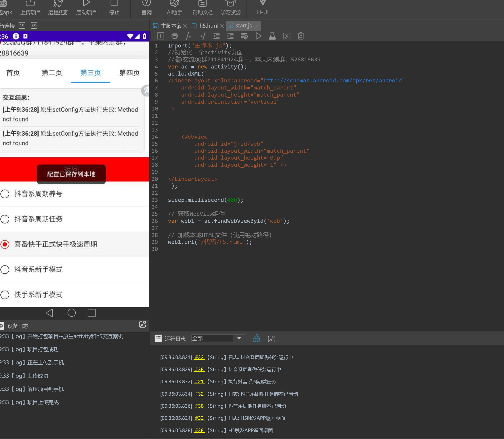This screenshot has height=439, width=504.
Task: Select 抖音系新手模式 radio option
Action: pyautogui.click(x=5, y=269)
